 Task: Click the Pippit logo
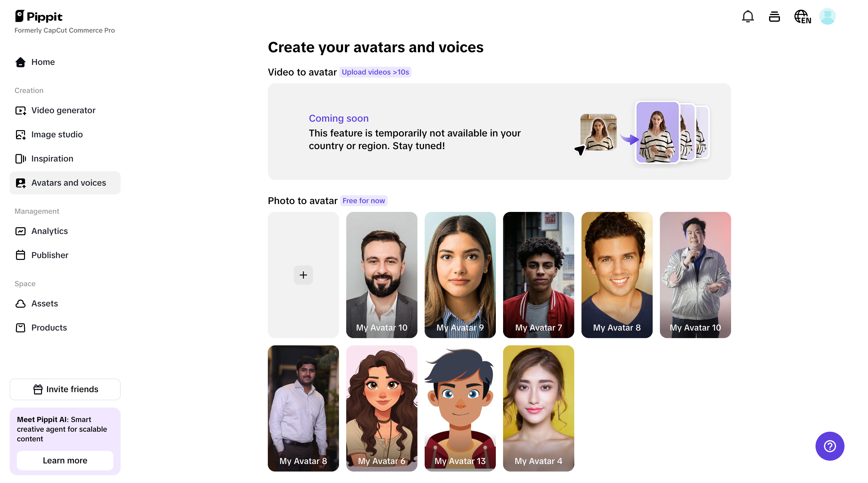[39, 16]
